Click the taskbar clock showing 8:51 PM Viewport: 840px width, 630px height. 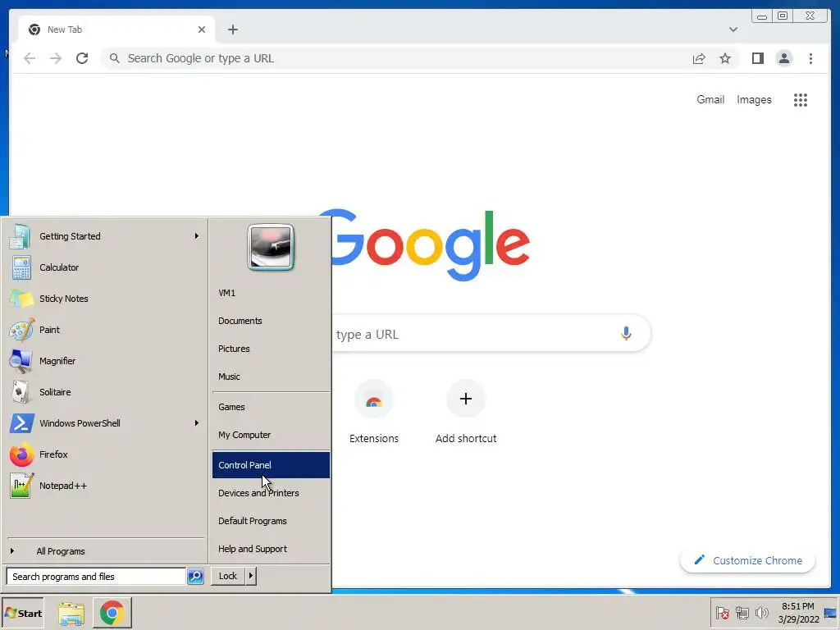[x=798, y=613]
